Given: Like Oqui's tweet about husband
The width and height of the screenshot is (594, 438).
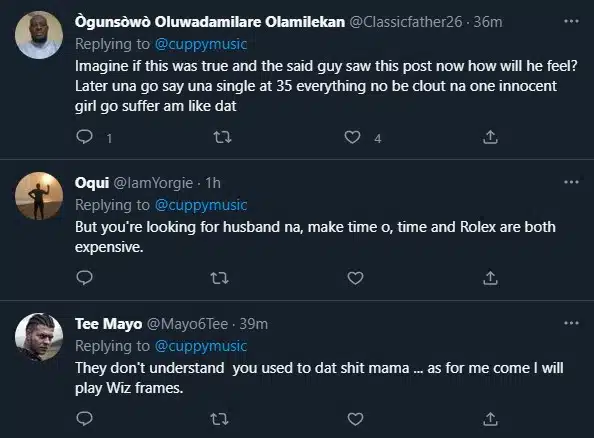Looking at the screenshot, I should coord(355,278).
